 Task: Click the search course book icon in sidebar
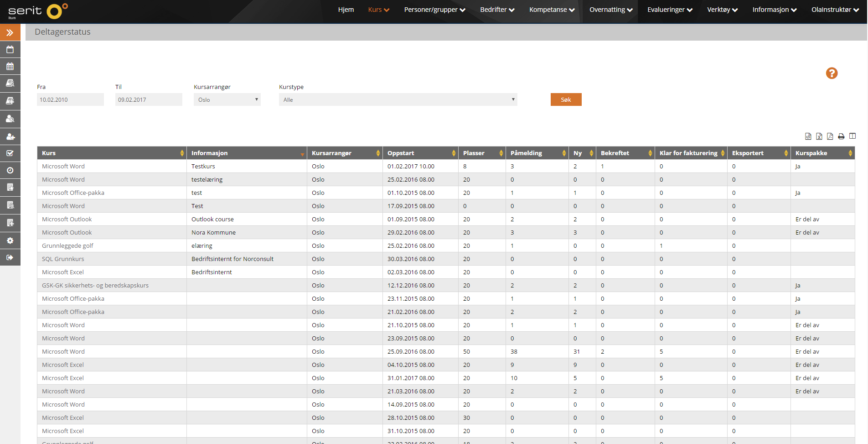pos(10,84)
